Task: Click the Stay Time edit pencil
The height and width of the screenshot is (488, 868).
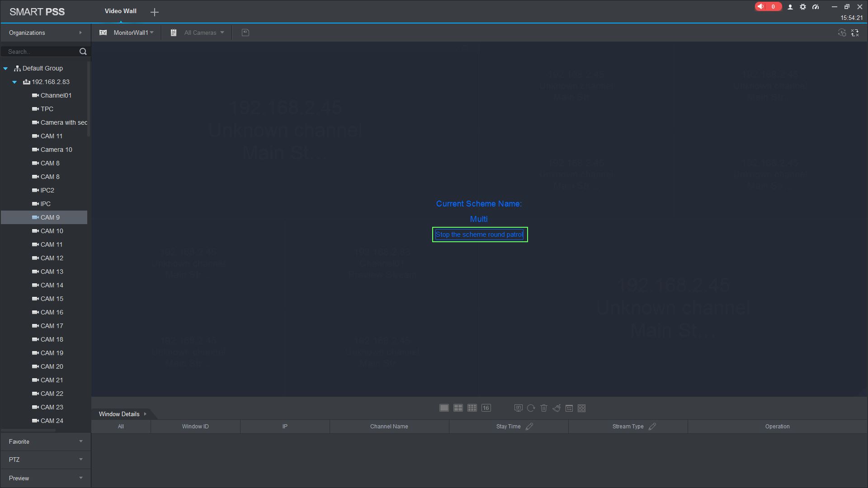Action: coord(529,427)
